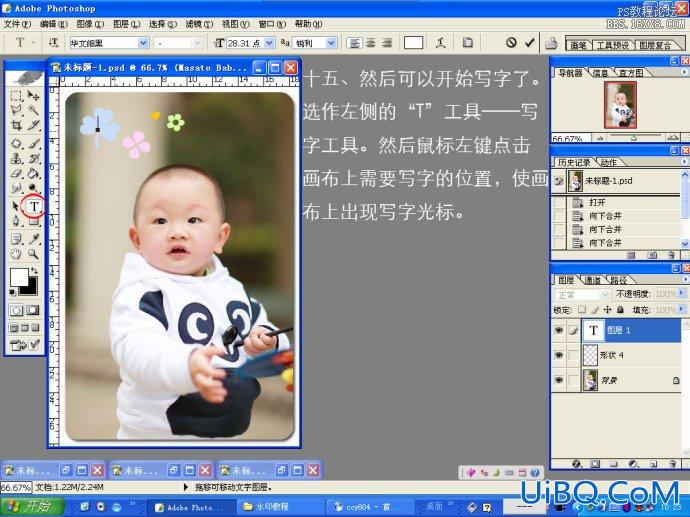Open the warp text dialog
The width and height of the screenshot is (690, 517).
click(440, 43)
